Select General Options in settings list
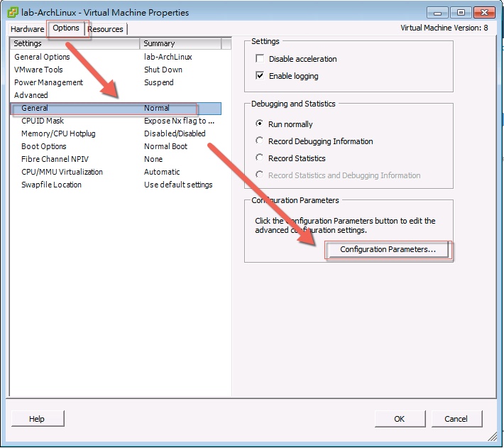 point(42,57)
